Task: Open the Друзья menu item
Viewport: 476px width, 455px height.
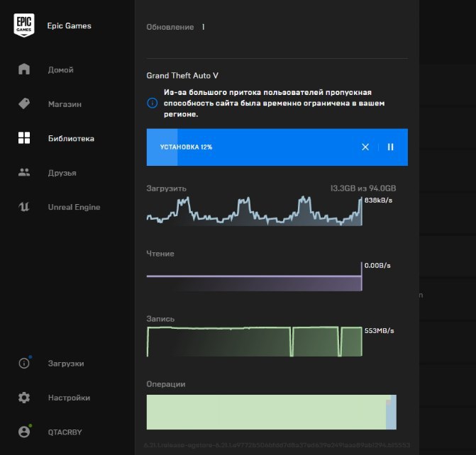Action: coord(62,173)
